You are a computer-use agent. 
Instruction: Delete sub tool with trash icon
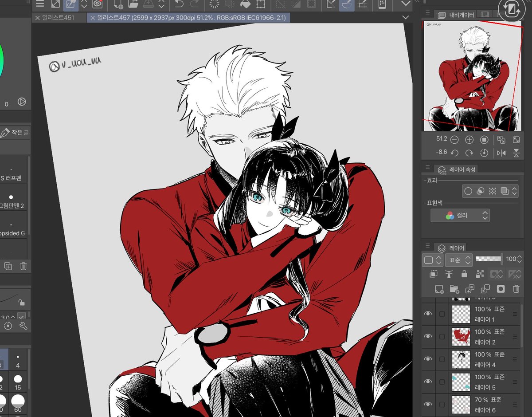click(23, 266)
